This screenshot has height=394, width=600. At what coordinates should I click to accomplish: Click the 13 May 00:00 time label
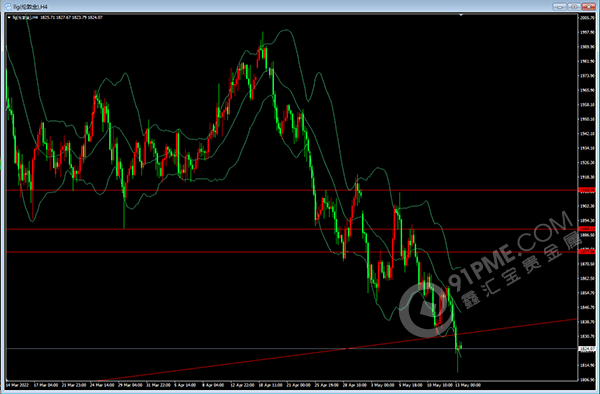(468, 385)
